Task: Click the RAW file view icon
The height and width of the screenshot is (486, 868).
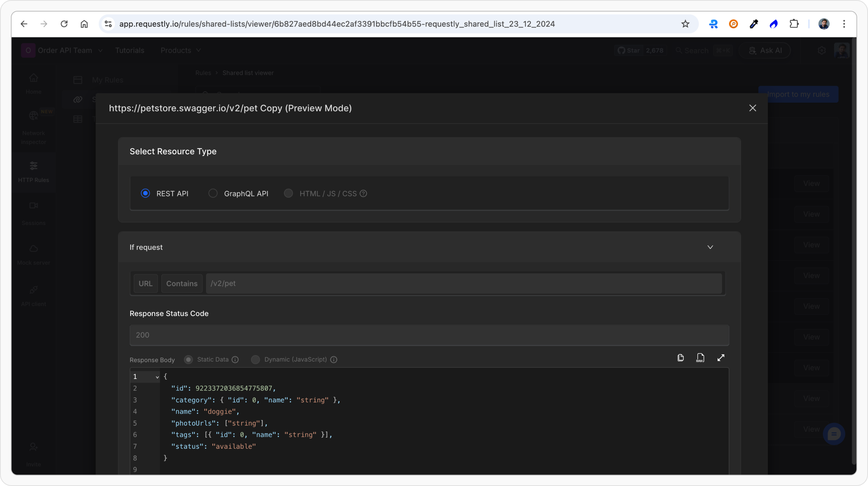Action: pyautogui.click(x=700, y=358)
